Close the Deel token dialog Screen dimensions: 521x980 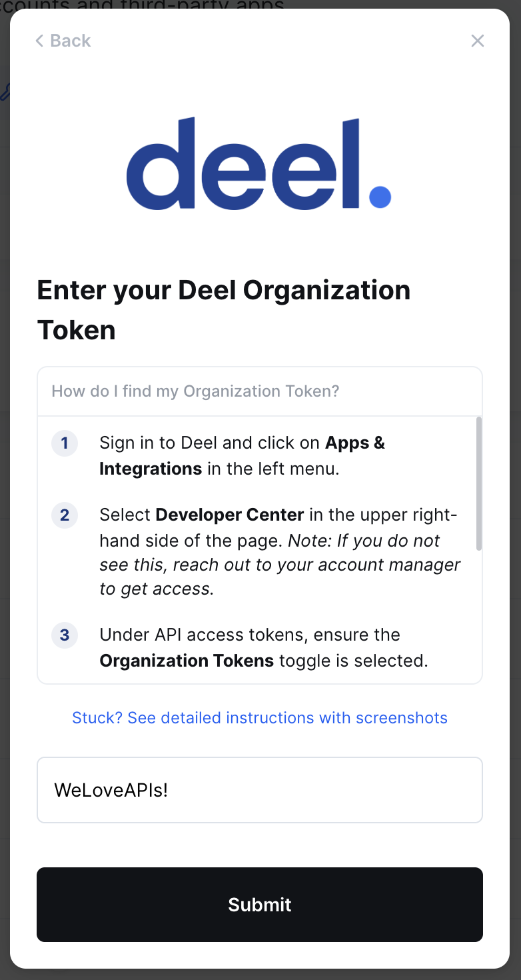pos(478,41)
